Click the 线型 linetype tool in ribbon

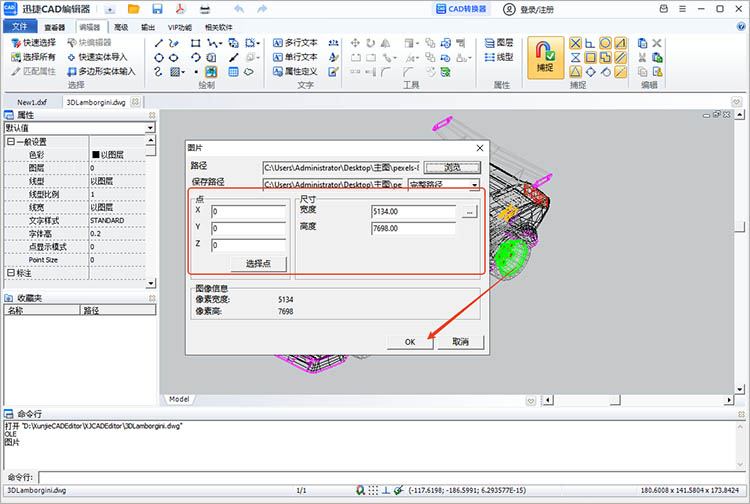pos(498,57)
